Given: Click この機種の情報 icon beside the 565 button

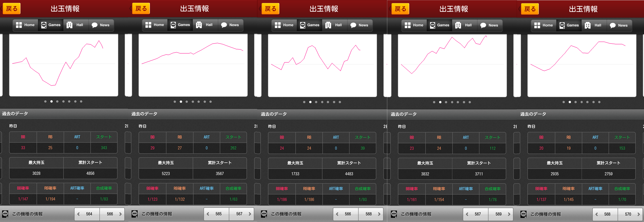Looking at the screenshot, I should pyautogui.click(x=134, y=214).
